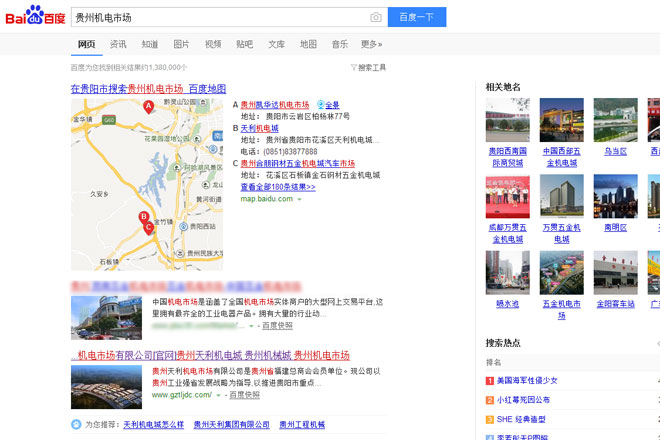This screenshot has width=660, height=440.
Task: Open camera image search icon
Action: point(376,17)
